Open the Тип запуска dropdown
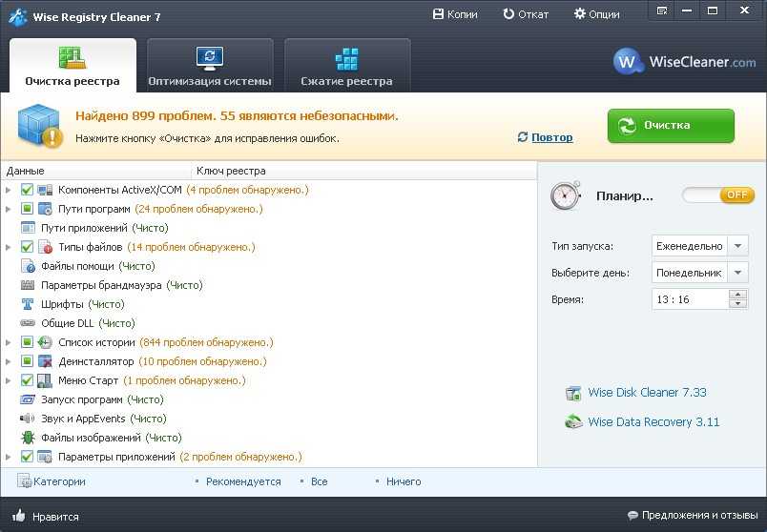Screen dimensions: 767x532 point(737,246)
